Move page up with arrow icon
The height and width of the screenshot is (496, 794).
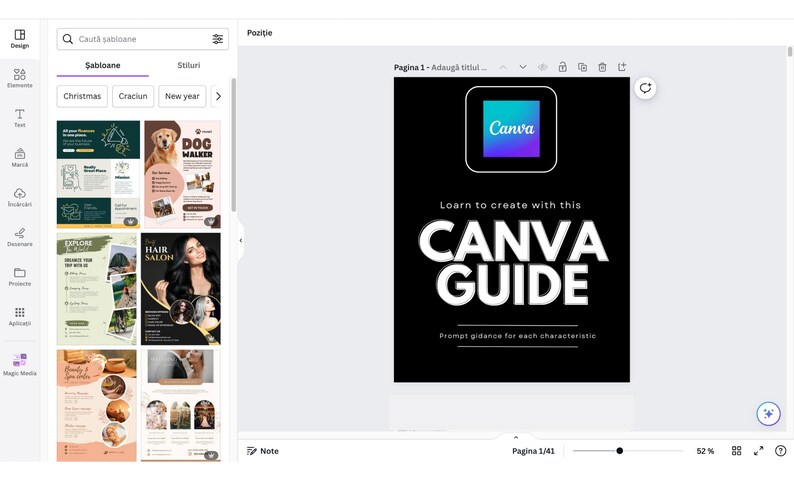pos(503,67)
